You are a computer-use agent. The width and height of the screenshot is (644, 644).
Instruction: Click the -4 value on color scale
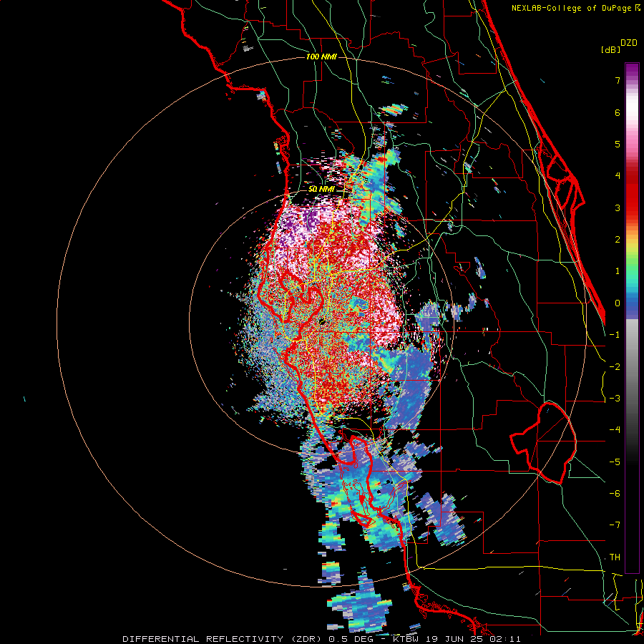point(615,430)
